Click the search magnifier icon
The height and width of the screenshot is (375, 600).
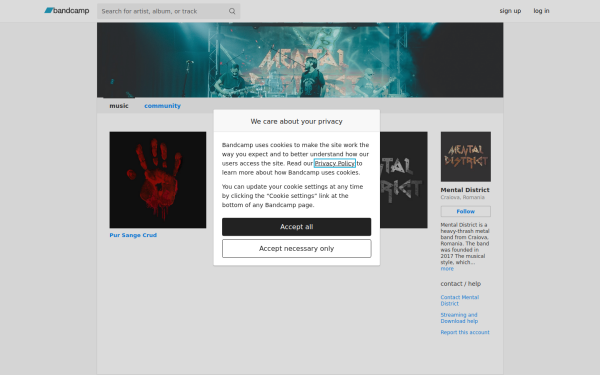(x=232, y=11)
